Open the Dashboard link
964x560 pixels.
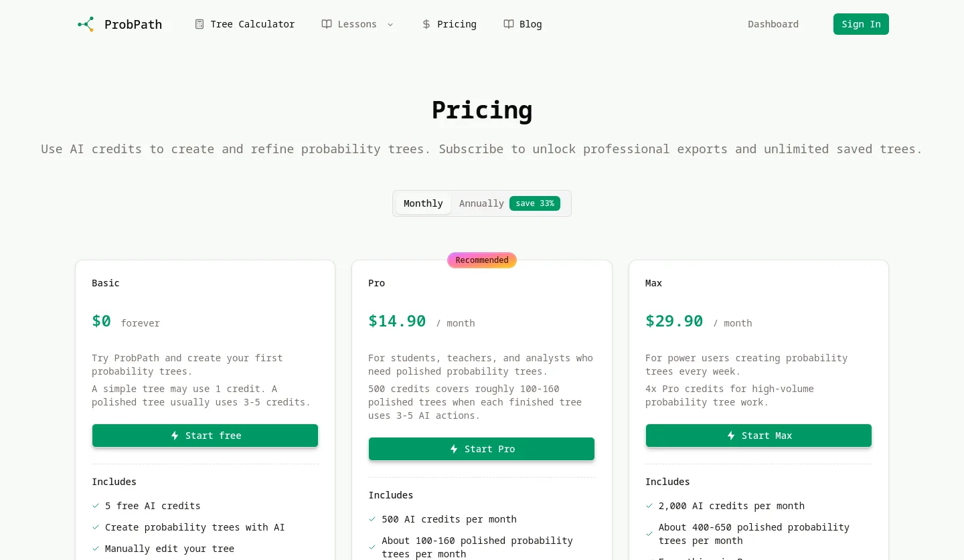tap(773, 24)
